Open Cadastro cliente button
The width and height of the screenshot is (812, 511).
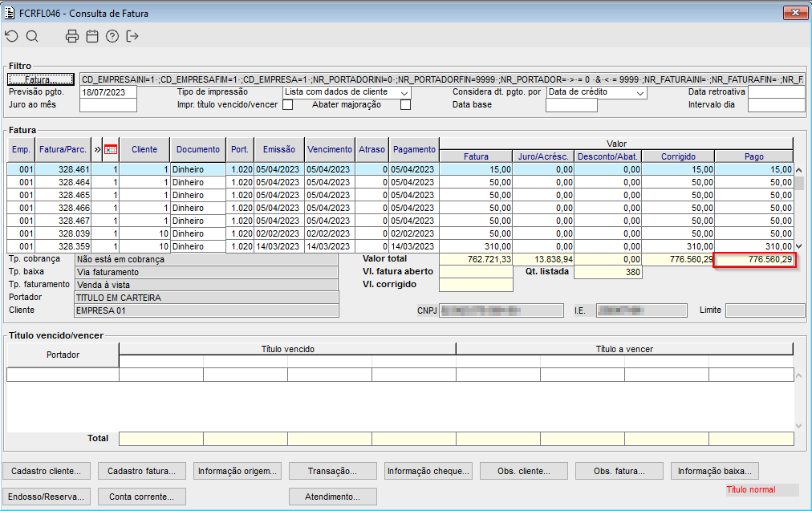click(x=47, y=471)
